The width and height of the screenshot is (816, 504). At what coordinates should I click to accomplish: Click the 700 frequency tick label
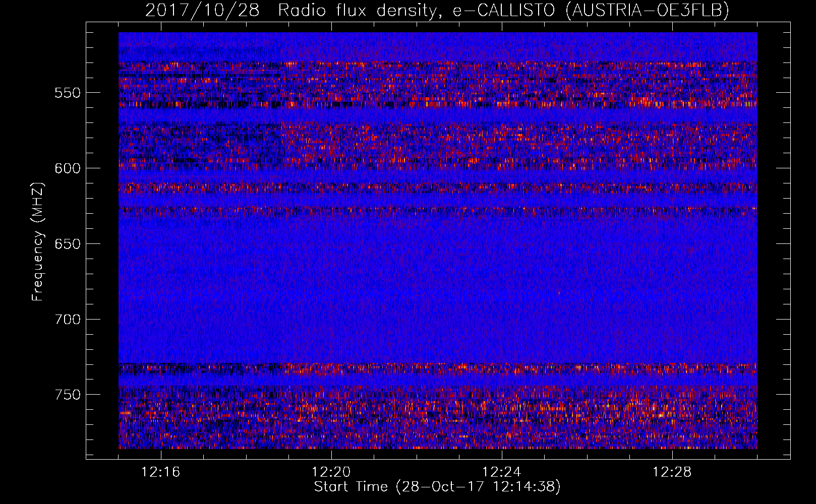click(68, 320)
